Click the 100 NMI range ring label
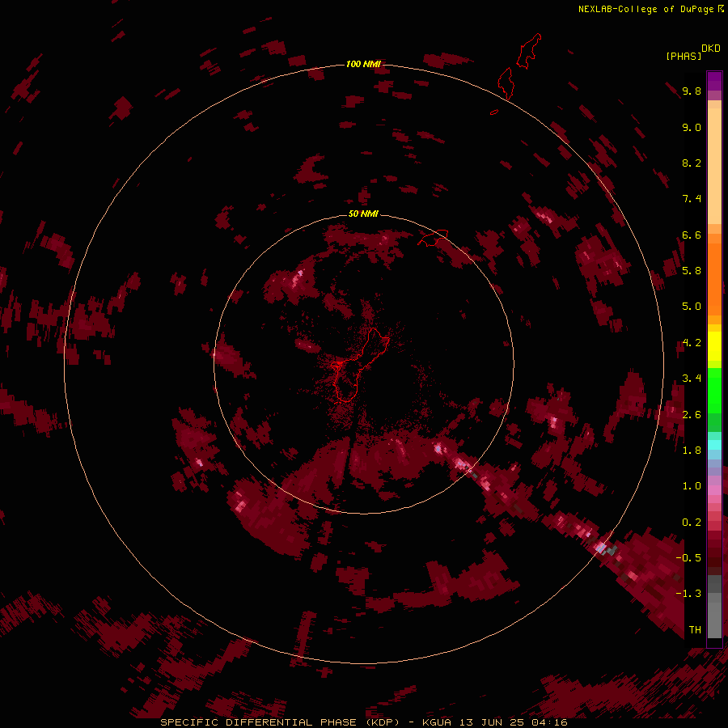Screen dimensions: 728x728 (363, 64)
